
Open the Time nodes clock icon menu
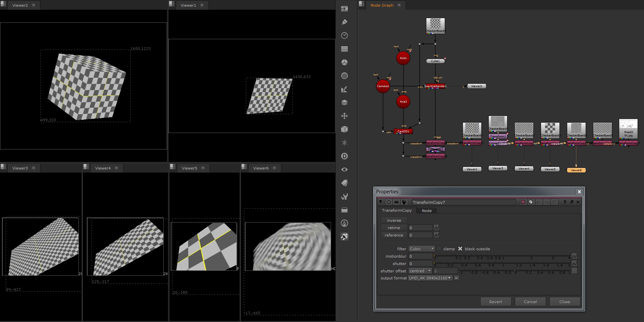(x=344, y=36)
